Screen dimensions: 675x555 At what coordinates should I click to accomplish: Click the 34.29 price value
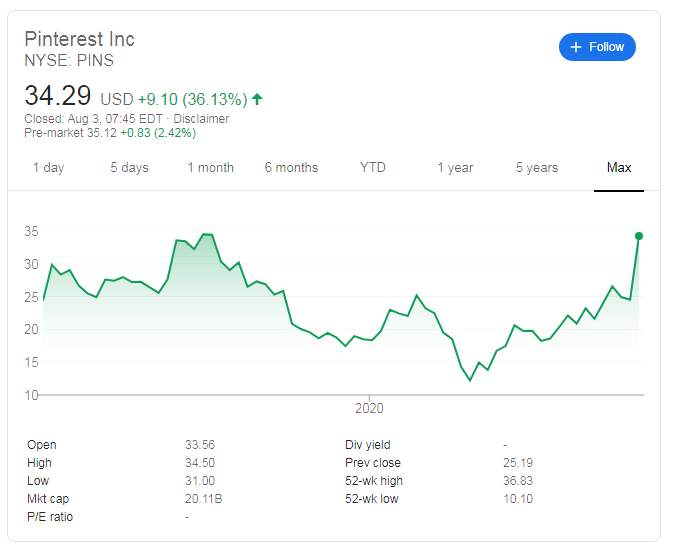58,95
